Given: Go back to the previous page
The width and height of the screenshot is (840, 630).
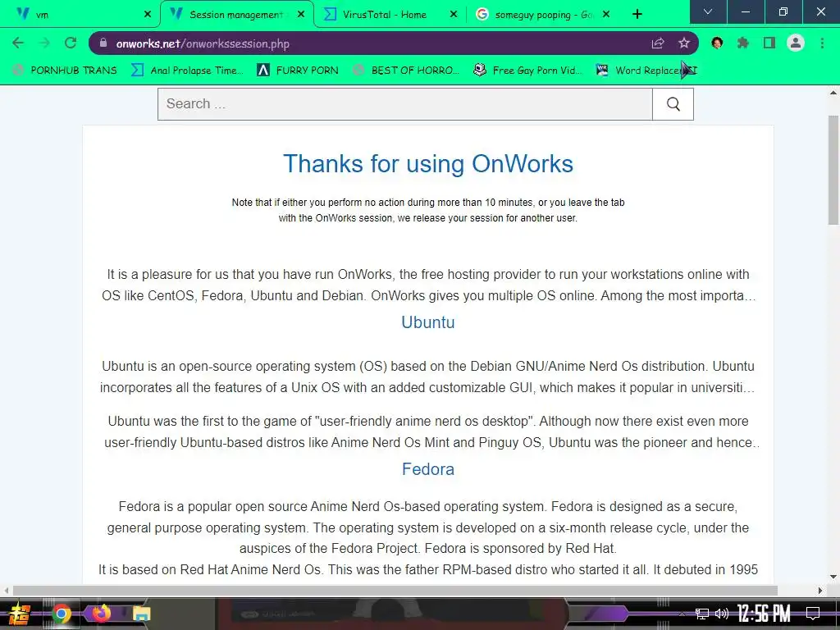Looking at the screenshot, I should [x=18, y=43].
